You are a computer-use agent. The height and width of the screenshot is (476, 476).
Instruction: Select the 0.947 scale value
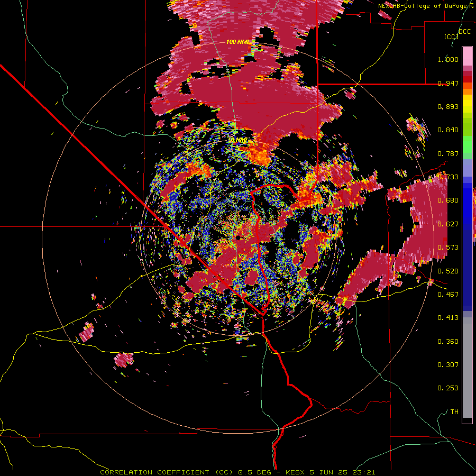pos(448,83)
